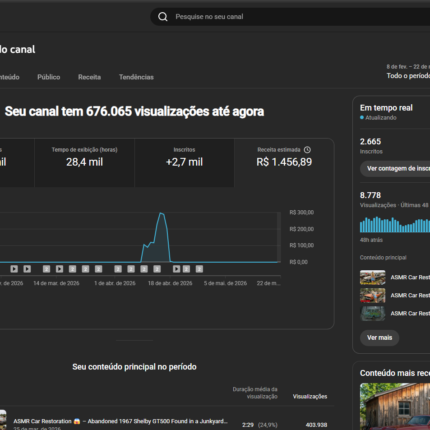
Task: Click the 'Em tempo real' heading
Action: (386, 108)
